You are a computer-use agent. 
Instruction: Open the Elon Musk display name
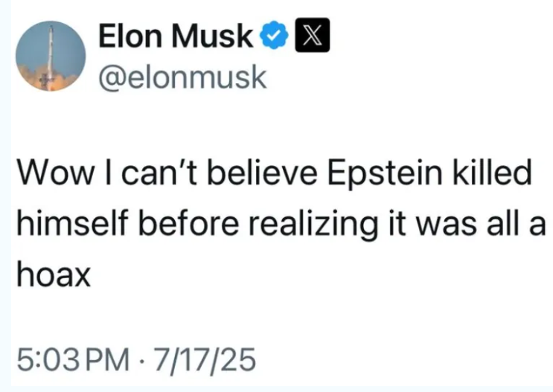click(x=176, y=36)
